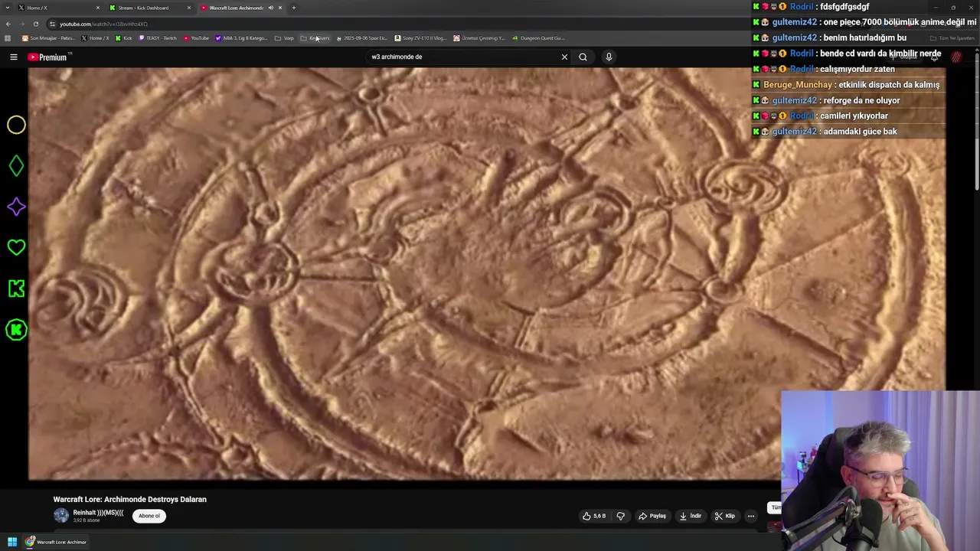Click chat message 'camileri yıkıyorlar'
980x551 pixels.
(x=854, y=116)
